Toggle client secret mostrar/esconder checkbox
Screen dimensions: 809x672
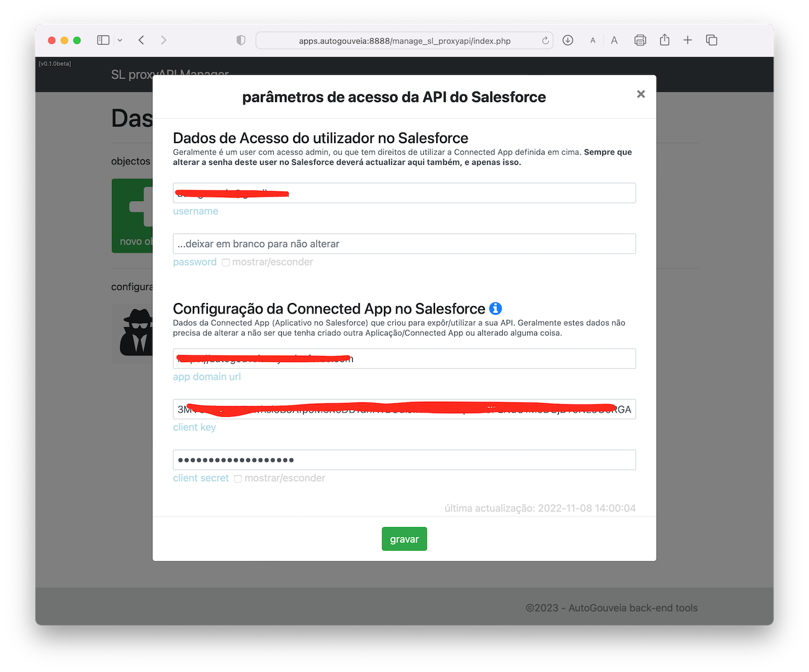[x=238, y=478]
